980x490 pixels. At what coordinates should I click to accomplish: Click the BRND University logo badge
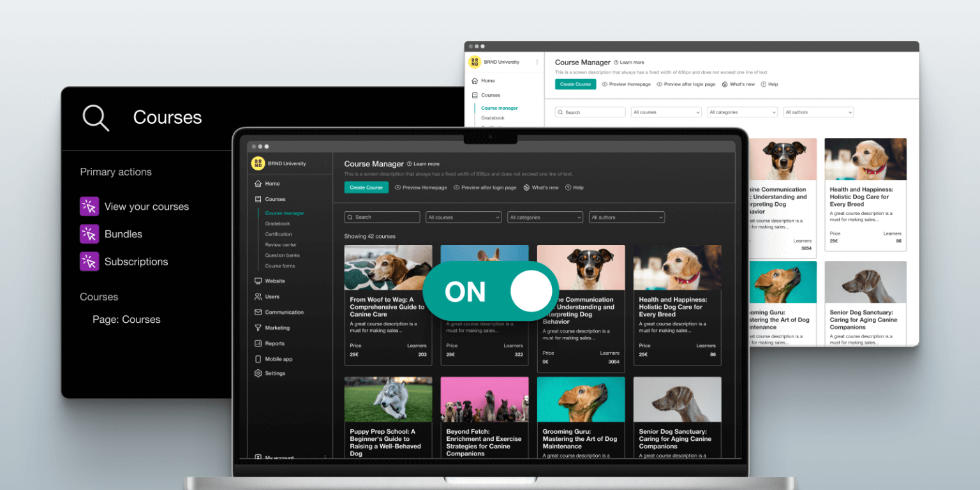[258, 163]
